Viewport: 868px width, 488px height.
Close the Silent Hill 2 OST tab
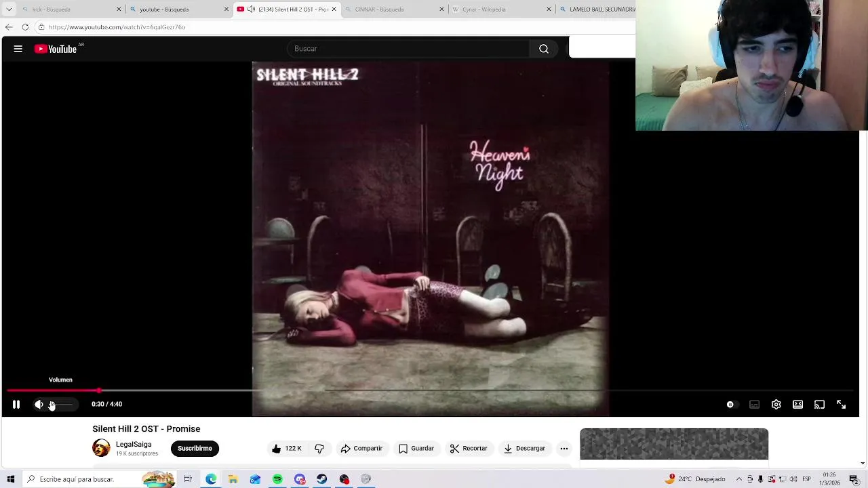click(x=334, y=9)
